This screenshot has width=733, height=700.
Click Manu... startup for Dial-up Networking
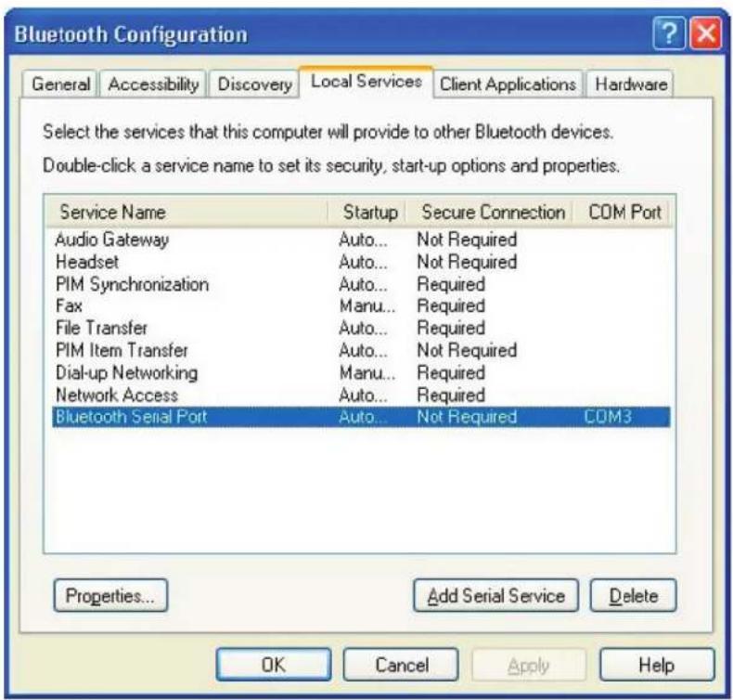[x=367, y=372]
